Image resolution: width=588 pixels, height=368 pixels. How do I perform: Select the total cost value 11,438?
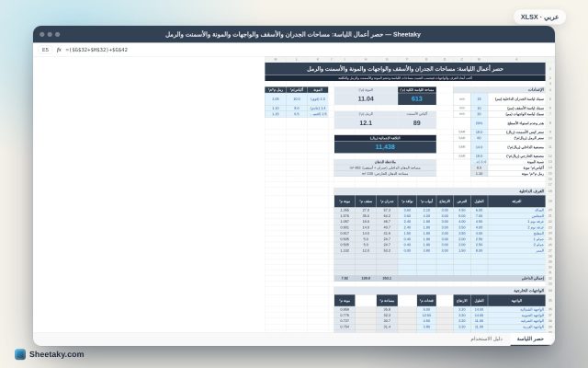pos(385,147)
